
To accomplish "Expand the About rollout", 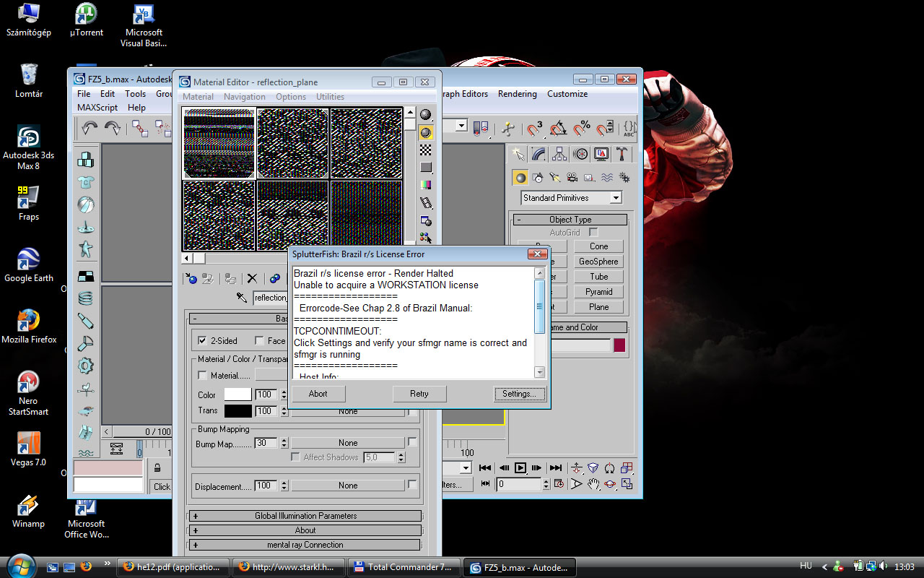I will 305,530.
